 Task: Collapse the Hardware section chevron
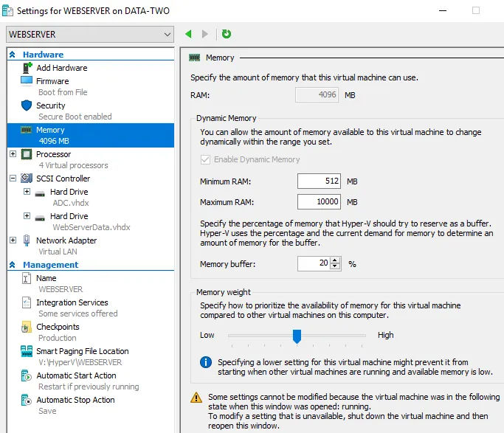[x=13, y=55]
